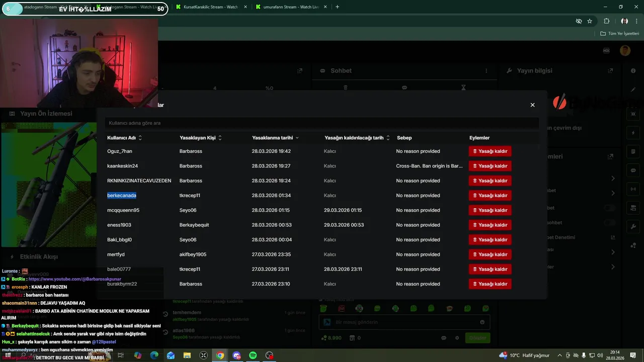Remove ban for mertfyd

(x=490, y=254)
